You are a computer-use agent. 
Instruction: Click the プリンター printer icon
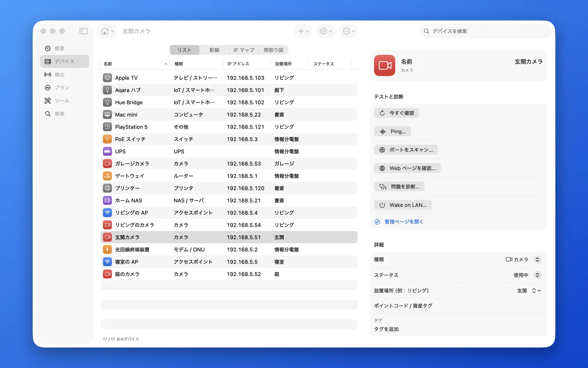[x=107, y=188]
